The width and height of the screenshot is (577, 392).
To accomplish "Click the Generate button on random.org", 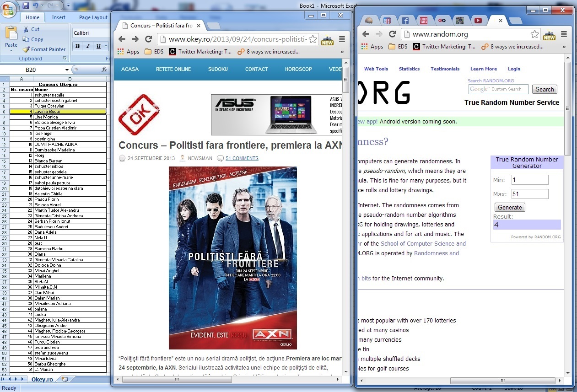I will point(510,207).
